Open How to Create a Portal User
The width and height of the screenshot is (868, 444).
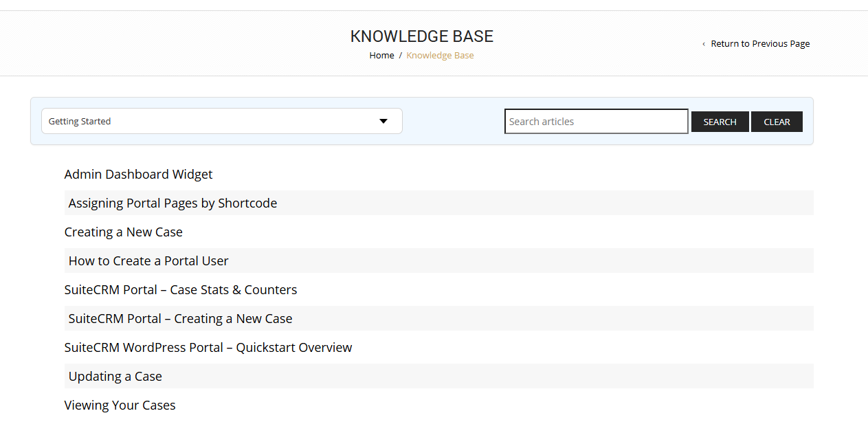[148, 261]
